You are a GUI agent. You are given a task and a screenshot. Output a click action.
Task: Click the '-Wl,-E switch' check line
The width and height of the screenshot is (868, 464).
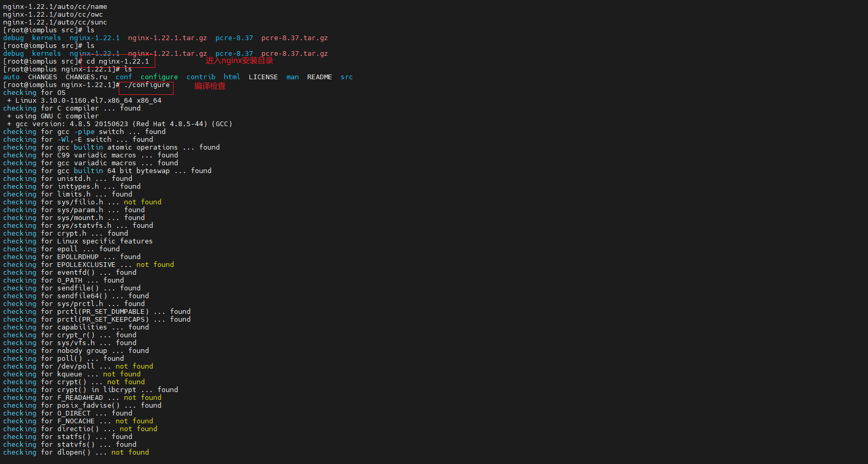coord(78,140)
